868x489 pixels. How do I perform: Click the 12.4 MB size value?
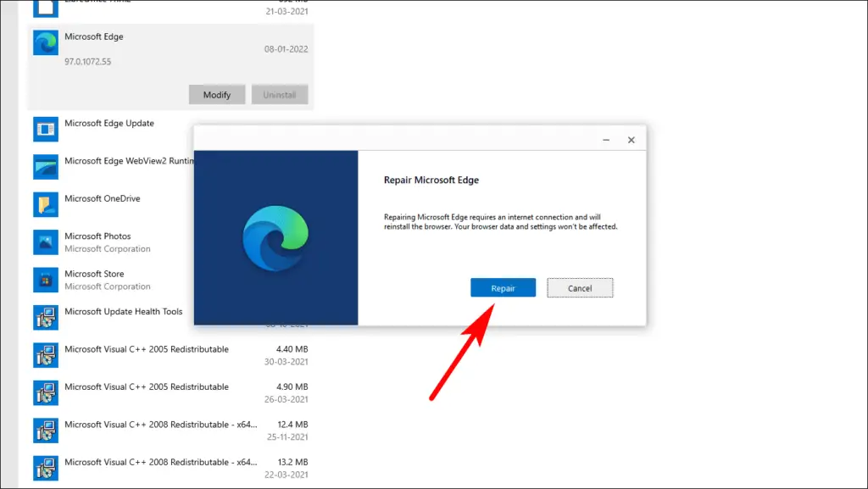point(292,425)
